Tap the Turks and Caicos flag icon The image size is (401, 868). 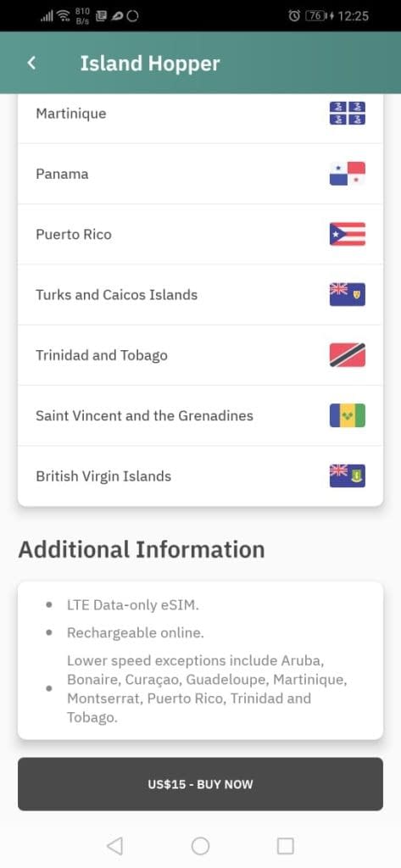pos(348,294)
